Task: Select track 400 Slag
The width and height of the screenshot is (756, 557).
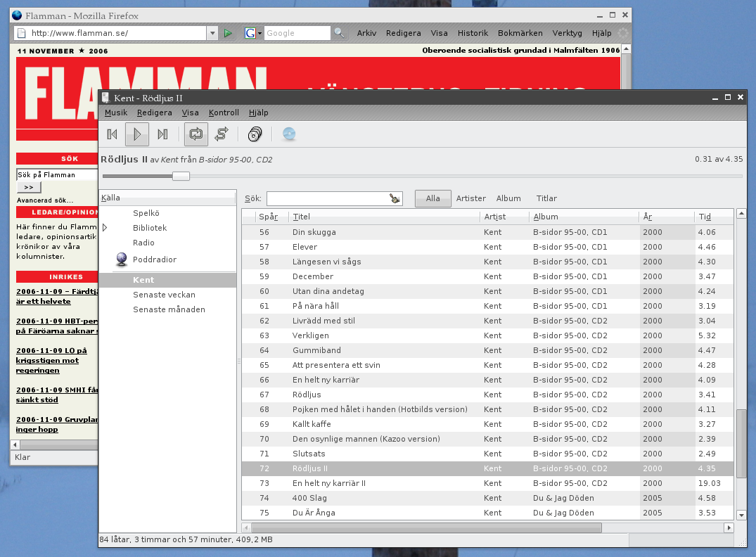Action: [487, 498]
